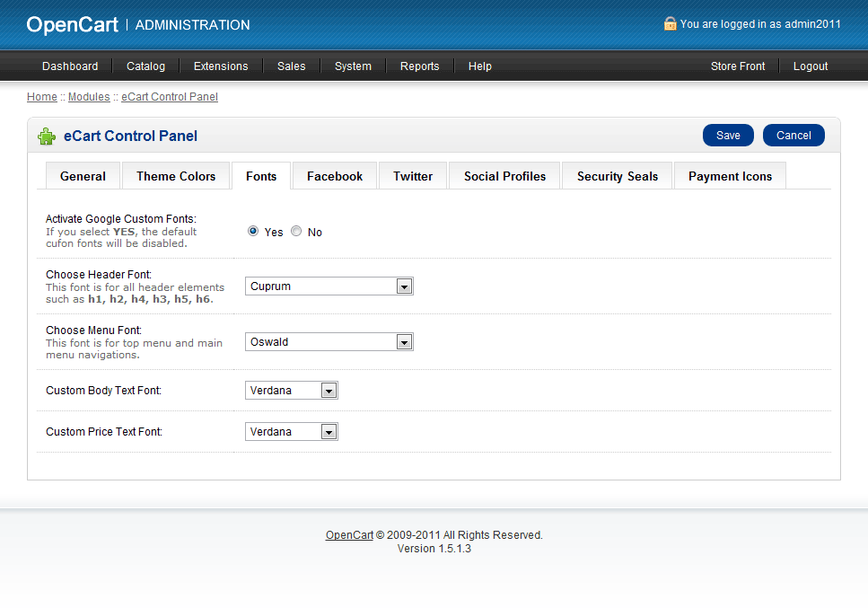Open the Custom Body Text Font dropdown
This screenshot has width=868, height=608.
click(291, 391)
